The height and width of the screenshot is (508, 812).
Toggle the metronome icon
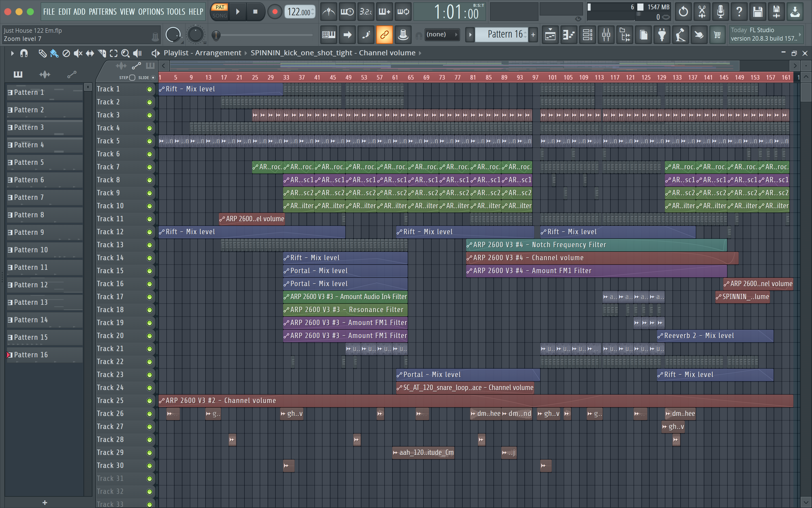pyautogui.click(x=328, y=12)
